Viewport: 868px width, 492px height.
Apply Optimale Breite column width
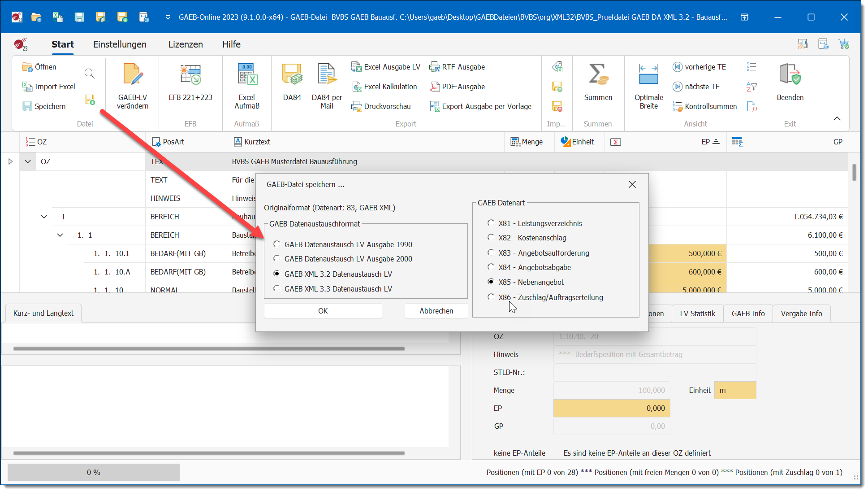648,75
